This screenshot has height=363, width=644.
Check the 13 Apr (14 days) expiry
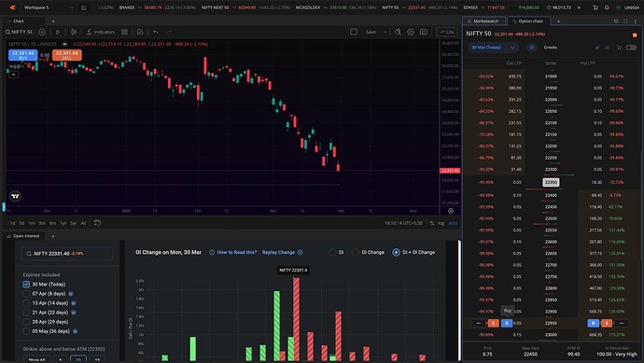[x=26, y=303]
